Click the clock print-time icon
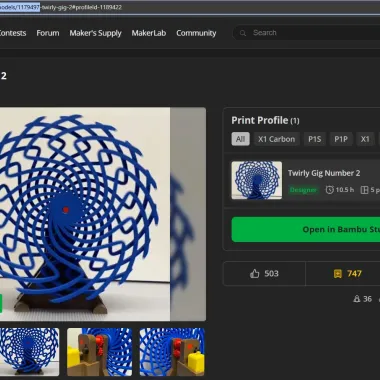380x380 pixels. click(330, 190)
